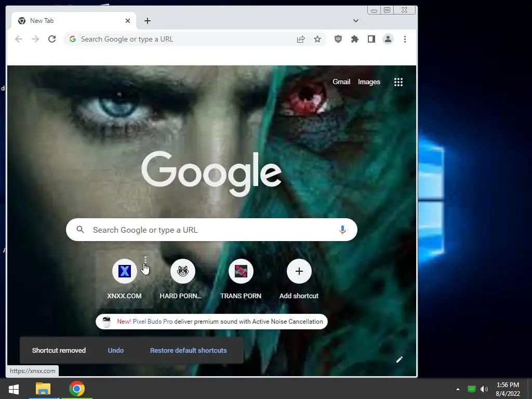Click the magnifier icon in search box

pyautogui.click(x=81, y=230)
